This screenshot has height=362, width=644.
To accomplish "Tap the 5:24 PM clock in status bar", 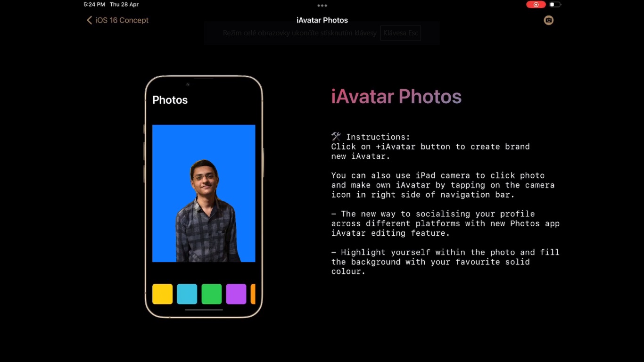I will tap(94, 5).
